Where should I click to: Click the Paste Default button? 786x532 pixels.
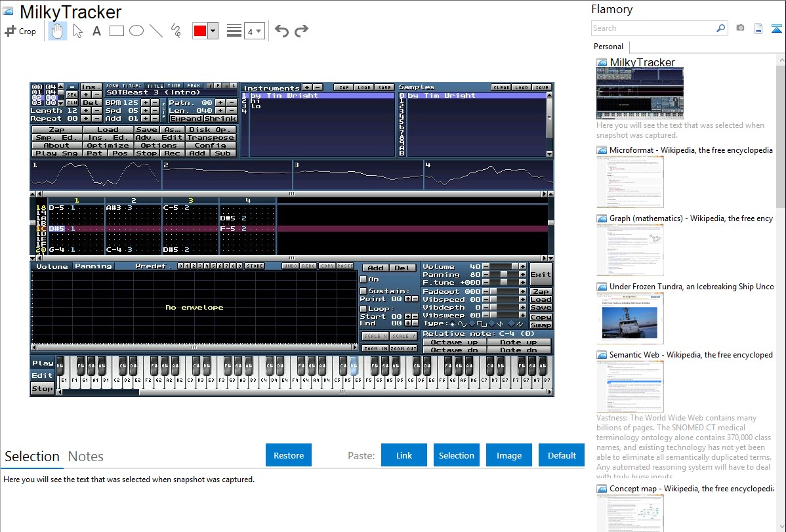coord(562,455)
